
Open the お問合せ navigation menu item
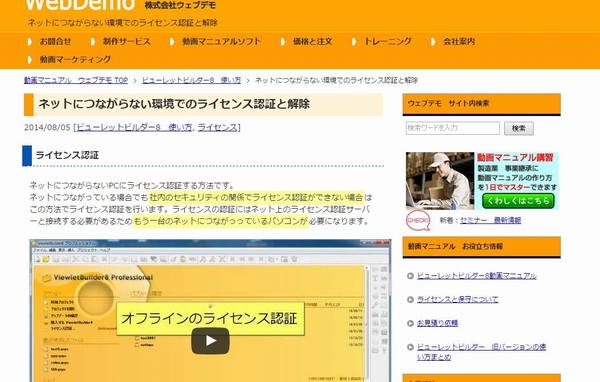coord(55,41)
